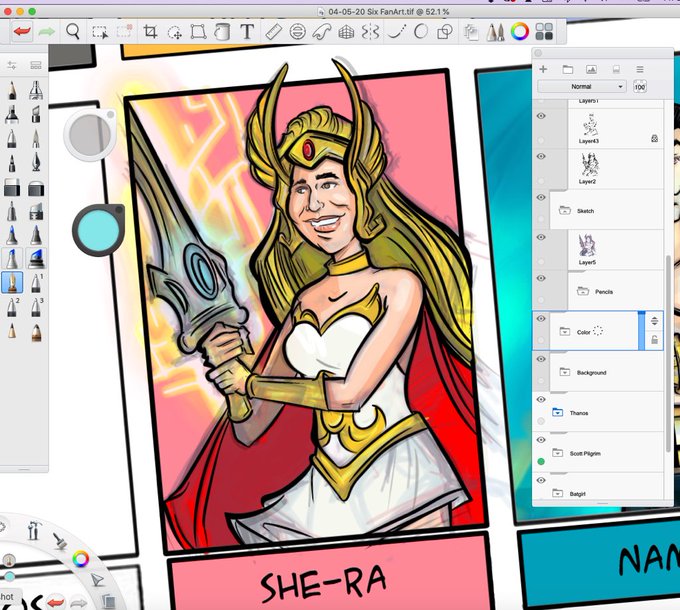The width and height of the screenshot is (680, 610).
Task: Select the Layer5 thumbnail
Action: coord(587,246)
